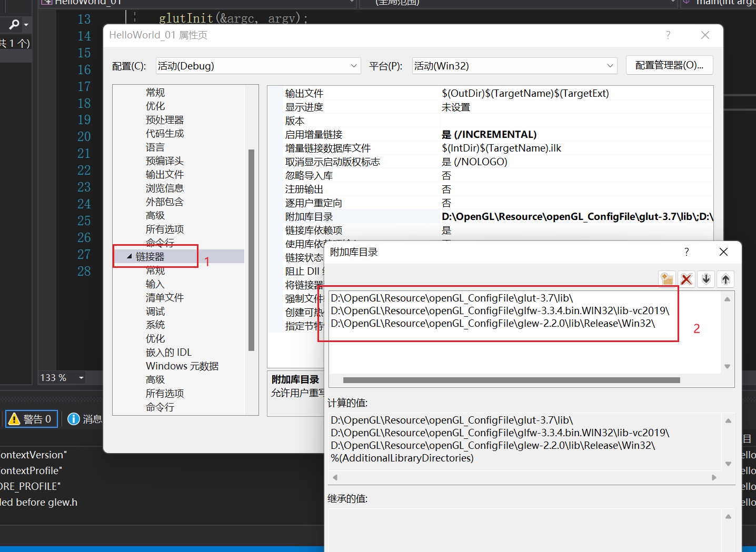Select 嵌入的 IDL in the tree

pyautogui.click(x=168, y=353)
